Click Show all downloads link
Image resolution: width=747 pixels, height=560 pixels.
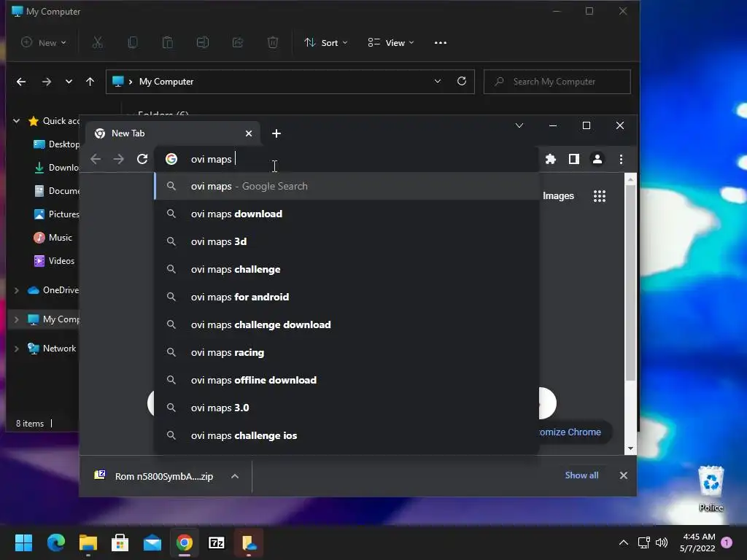pos(581,475)
